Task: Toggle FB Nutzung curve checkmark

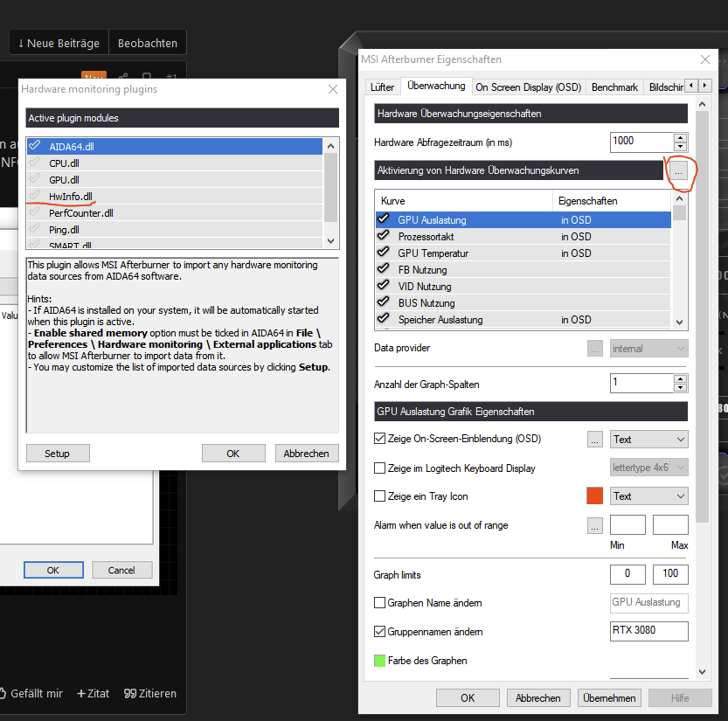Action: point(384,269)
